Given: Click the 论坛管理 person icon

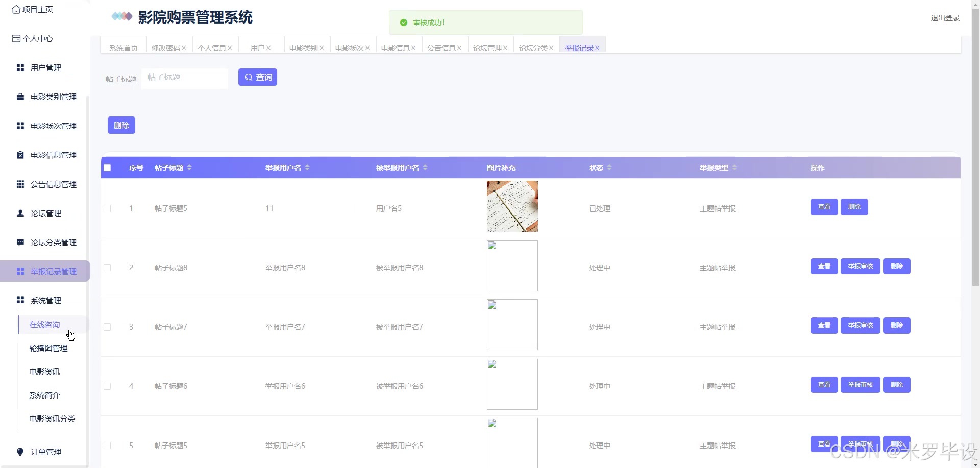Looking at the screenshot, I should click(20, 213).
